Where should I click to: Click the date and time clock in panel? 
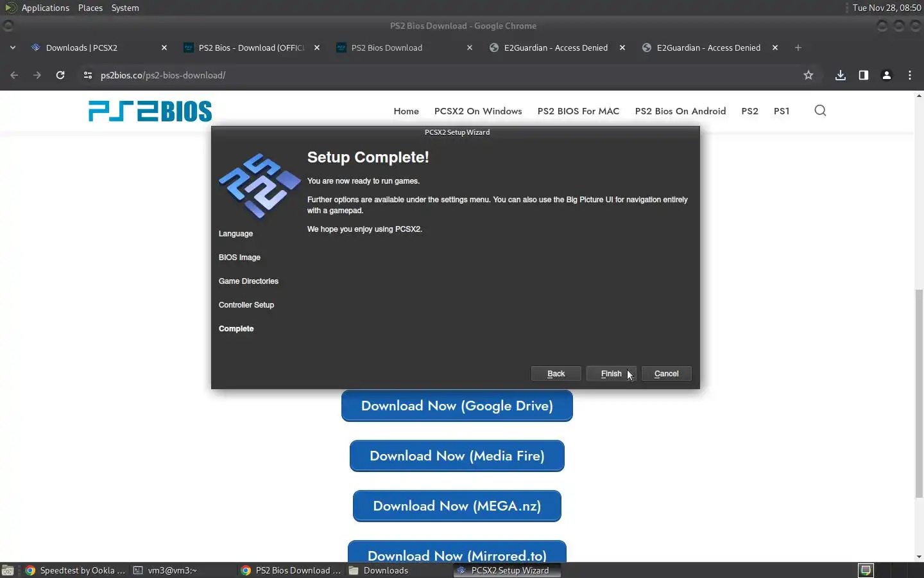click(x=887, y=8)
